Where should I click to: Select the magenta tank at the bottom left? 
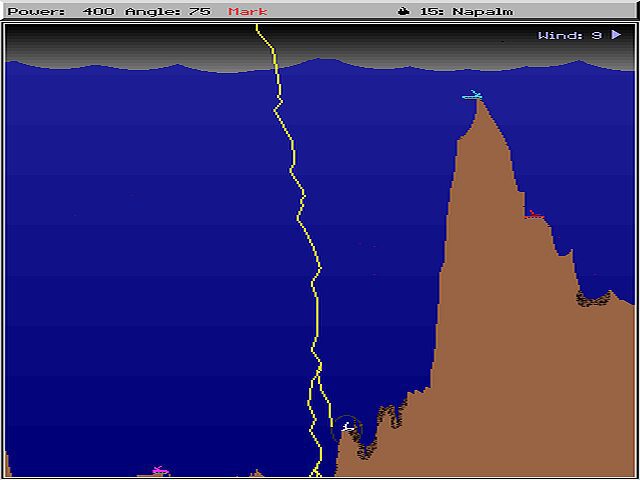click(160, 470)
